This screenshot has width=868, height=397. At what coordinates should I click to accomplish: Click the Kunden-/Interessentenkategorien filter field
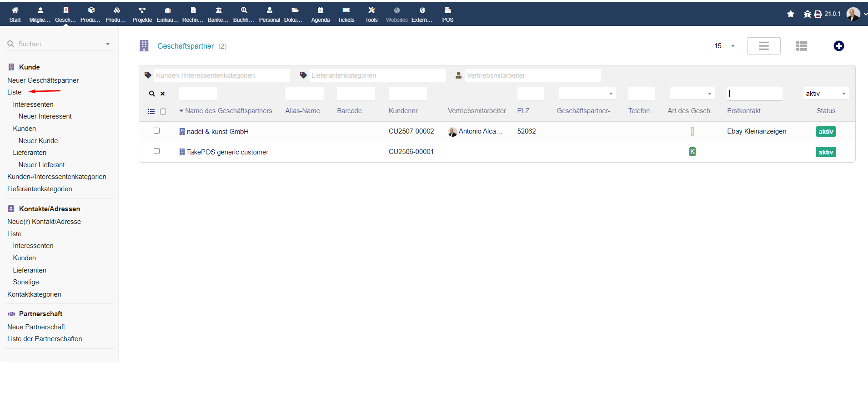coord(221,75)
